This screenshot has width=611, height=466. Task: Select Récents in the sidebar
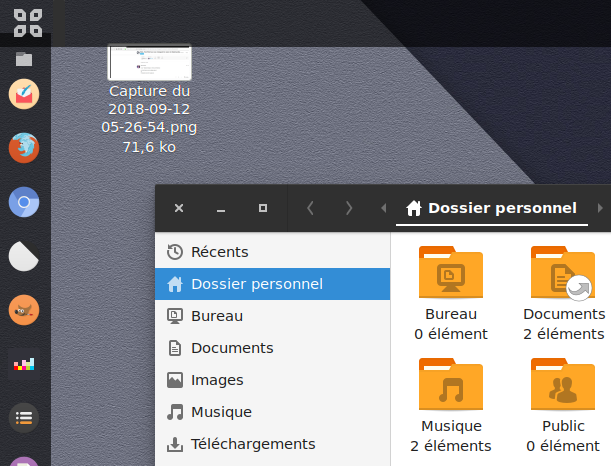coord(219,252)
